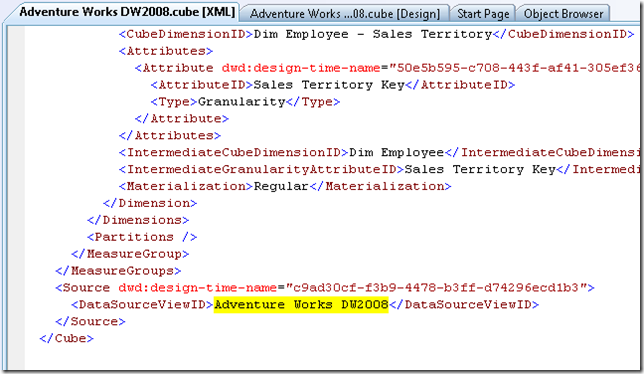Click the Granularity type value
The image size is (644, 374).
pos(242,102)
